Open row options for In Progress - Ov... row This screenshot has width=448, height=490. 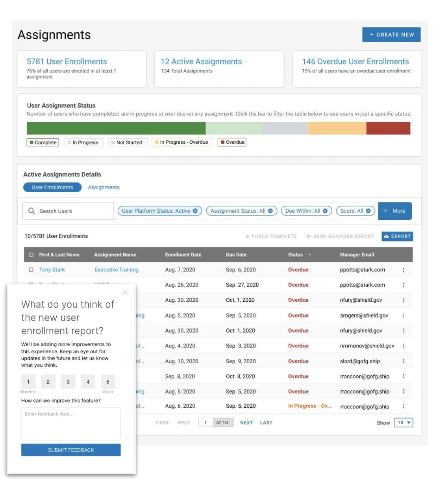coord(404,406)
